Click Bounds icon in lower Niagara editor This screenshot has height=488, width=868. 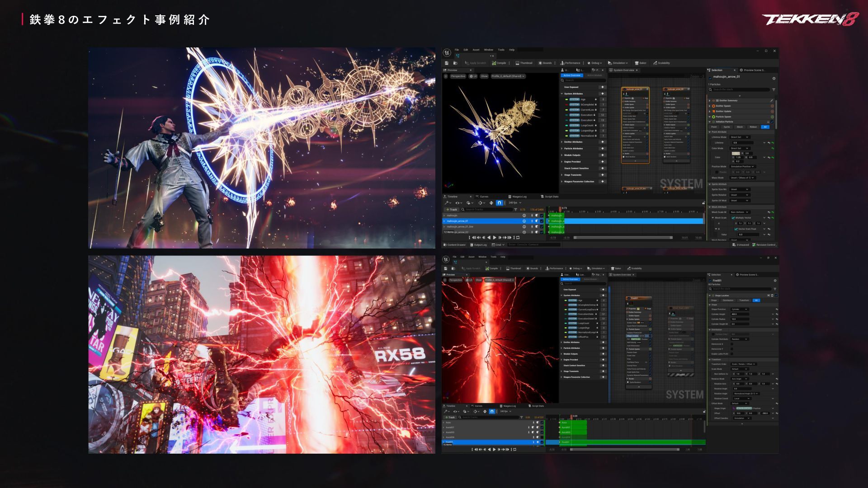(x=528, y=268)
